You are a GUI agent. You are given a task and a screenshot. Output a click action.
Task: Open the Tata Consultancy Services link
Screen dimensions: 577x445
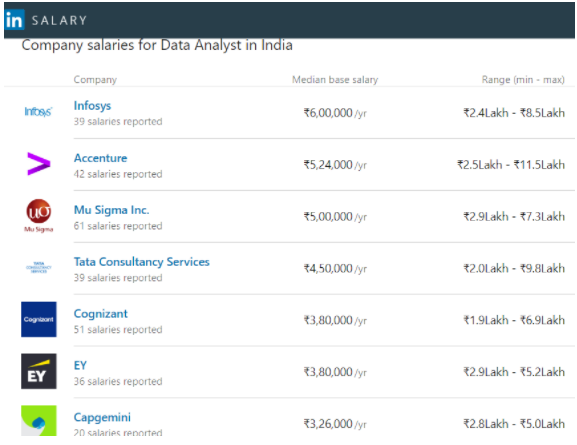click(x=142, y=262)
